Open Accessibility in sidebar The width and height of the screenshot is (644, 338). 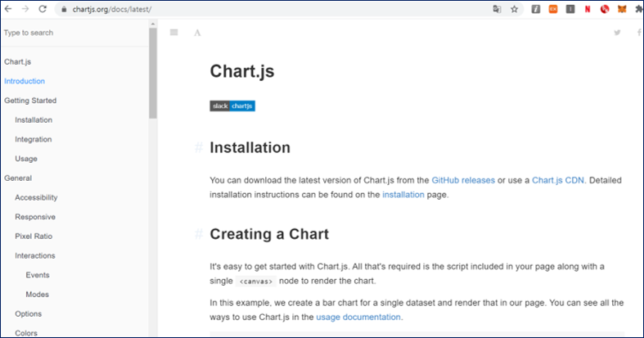point(36,197)
